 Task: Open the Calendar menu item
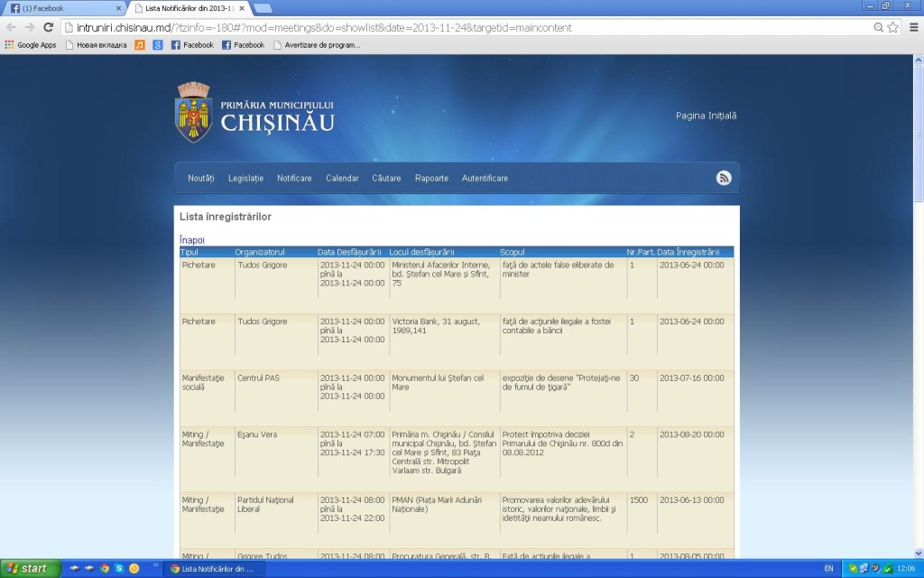pyautogui.click(x=342, y=178)
